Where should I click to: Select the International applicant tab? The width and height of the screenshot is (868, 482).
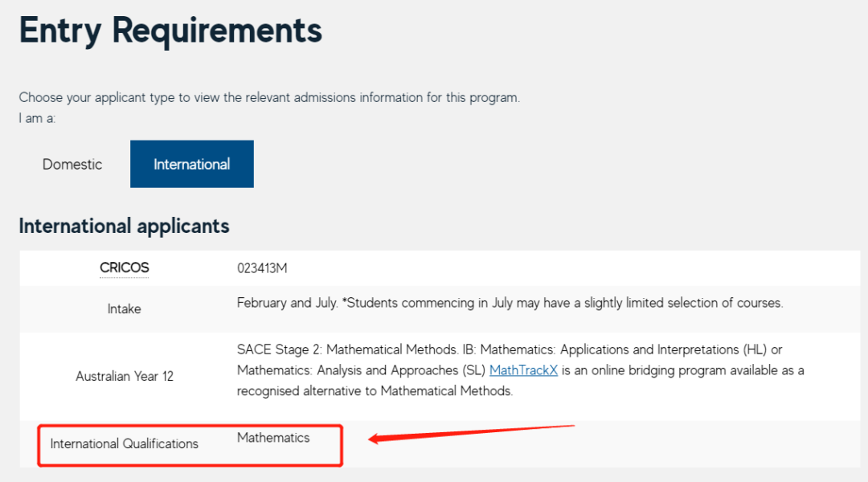pos(192,165)
